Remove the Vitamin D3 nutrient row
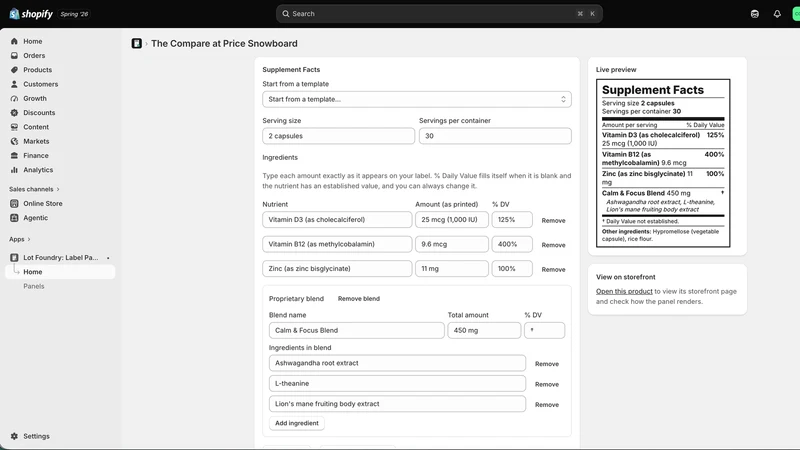The width and height of the screenshot is (800, 450). (554, 220)
